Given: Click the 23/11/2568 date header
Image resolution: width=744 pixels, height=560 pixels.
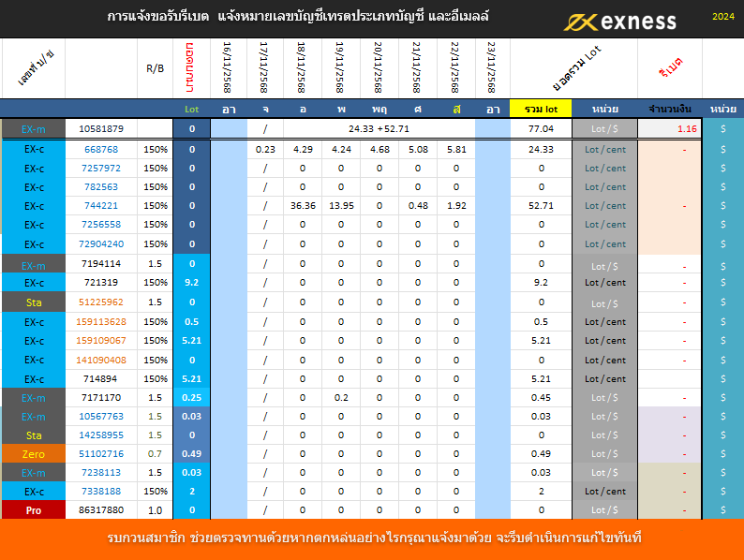Looking at the screenshot, I should [x=492, y=67].
